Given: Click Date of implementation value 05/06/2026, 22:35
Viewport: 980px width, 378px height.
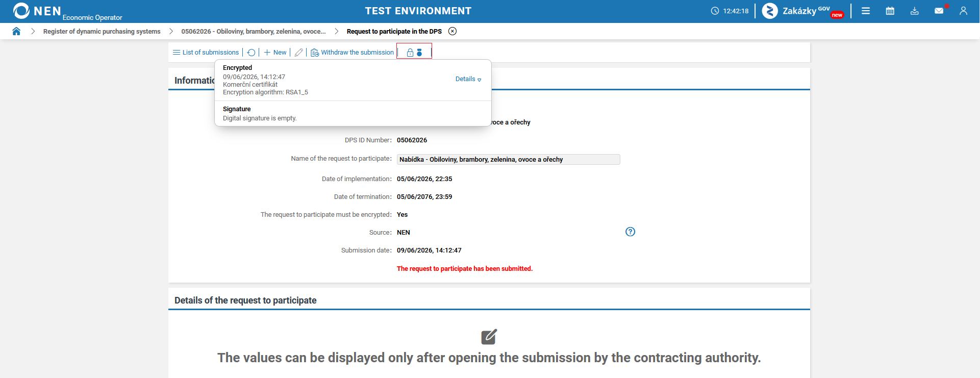Looking at the screenshot, I should 424,179.
